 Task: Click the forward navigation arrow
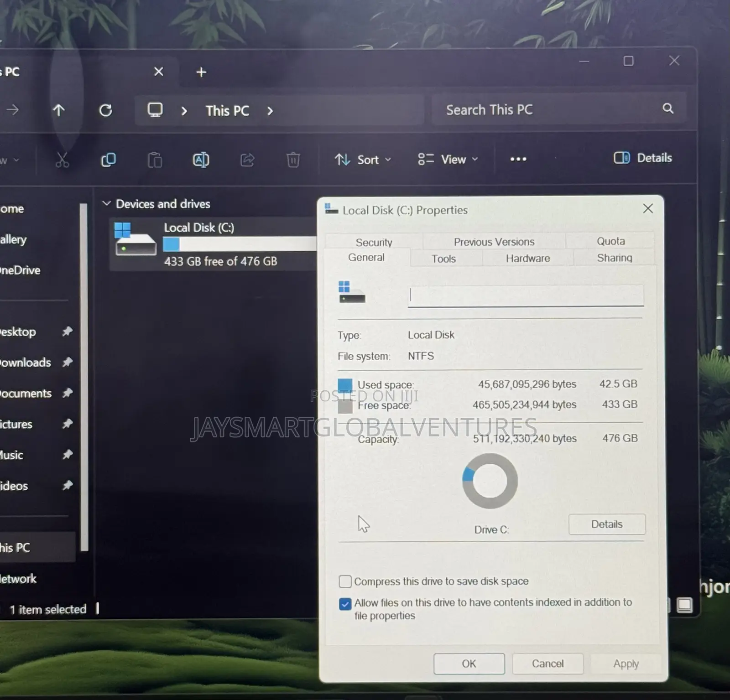click(x=13, y=109)
